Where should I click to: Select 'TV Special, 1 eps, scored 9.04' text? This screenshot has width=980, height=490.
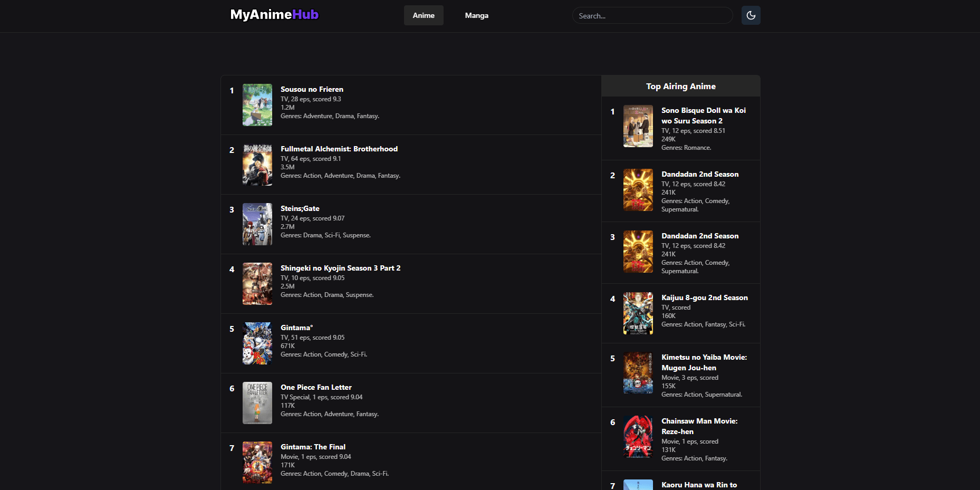pos(321,397)
